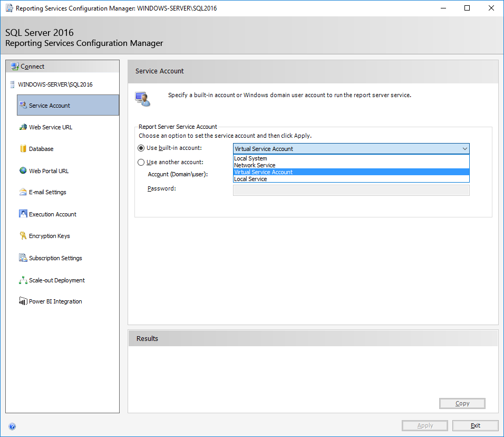The image size is (504, 437).
Task: Switch to Encryption Keys page
Action: pyautogui.click(x=49, y=236)
